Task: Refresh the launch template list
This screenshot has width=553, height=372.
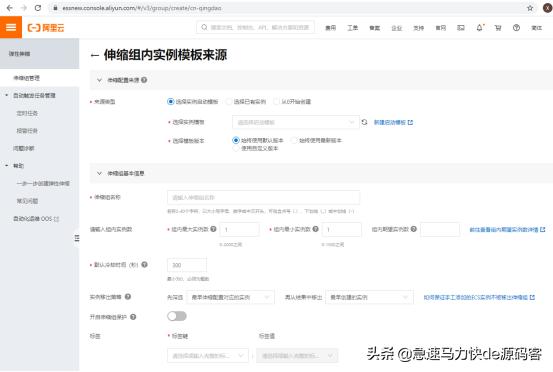Action: click(x=364, y=122)
